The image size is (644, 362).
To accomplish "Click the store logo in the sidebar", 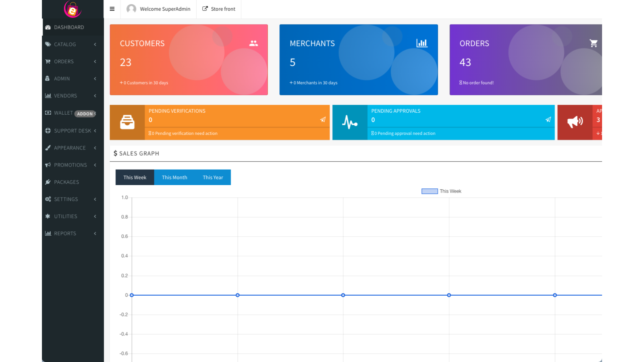I will point(72,9).
